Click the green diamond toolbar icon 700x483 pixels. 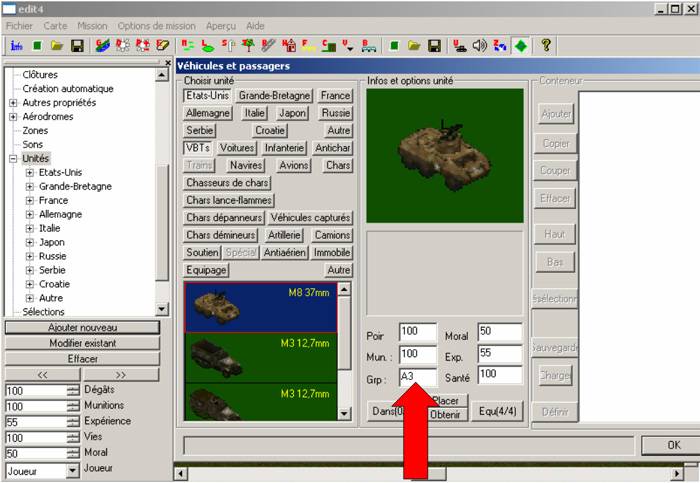click(520, 45)
